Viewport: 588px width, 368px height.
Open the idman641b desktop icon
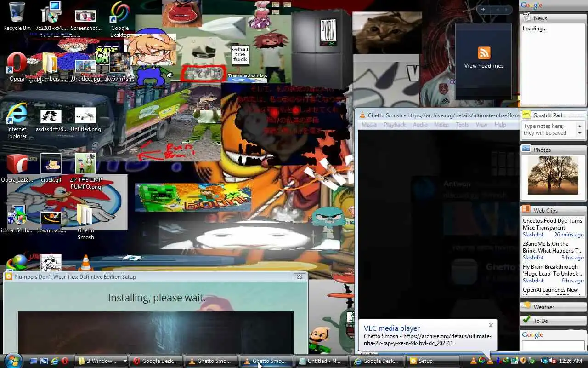pyautogui.click(x=17, y=218)
